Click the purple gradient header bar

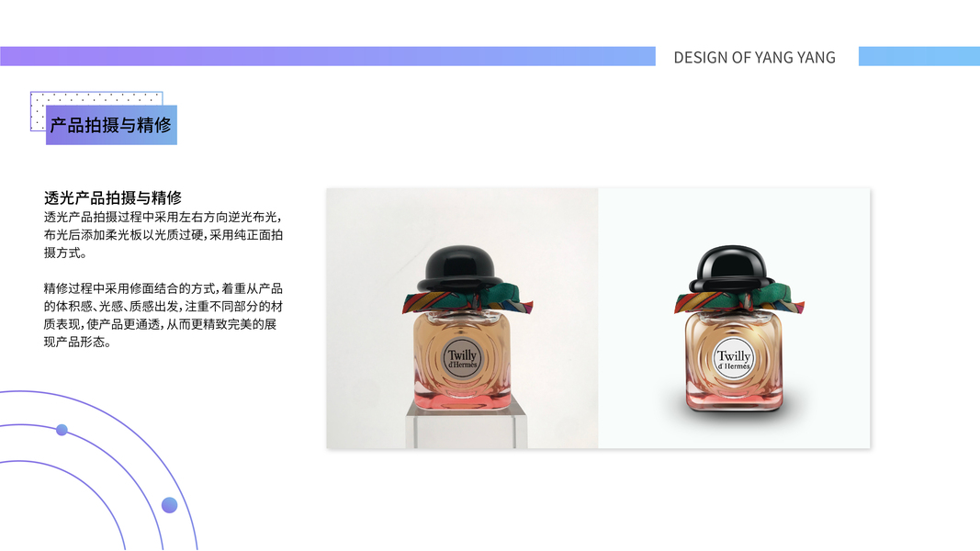(328, 56)
